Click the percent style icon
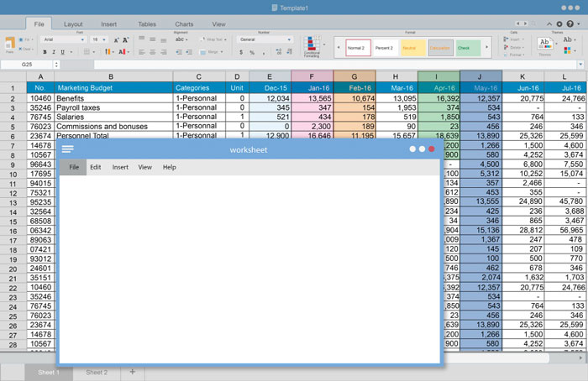The height and width of the screenshot is (381, 588). point(250,51)
